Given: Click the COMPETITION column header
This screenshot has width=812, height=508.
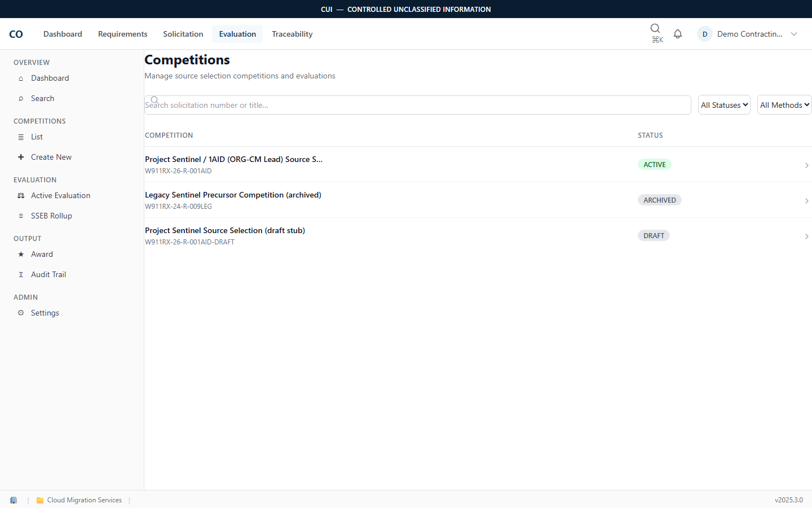Looking at the screenshot, I should click(169, 135).
